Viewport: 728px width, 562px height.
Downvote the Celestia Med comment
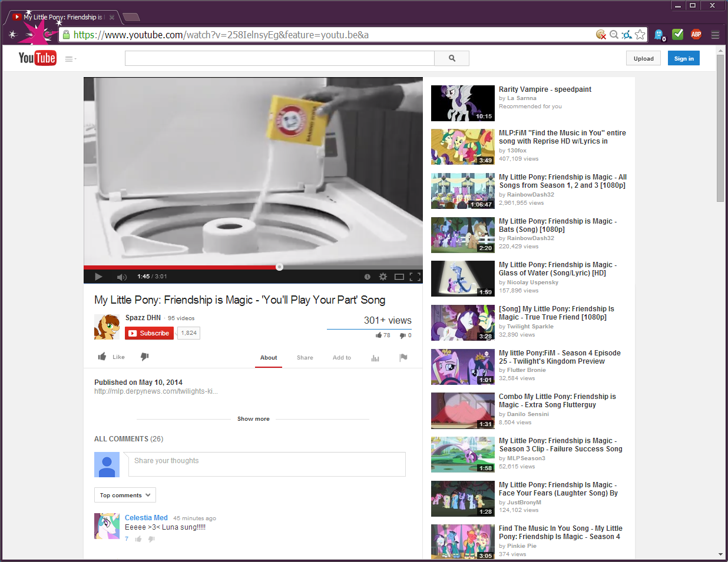point(151,538)
